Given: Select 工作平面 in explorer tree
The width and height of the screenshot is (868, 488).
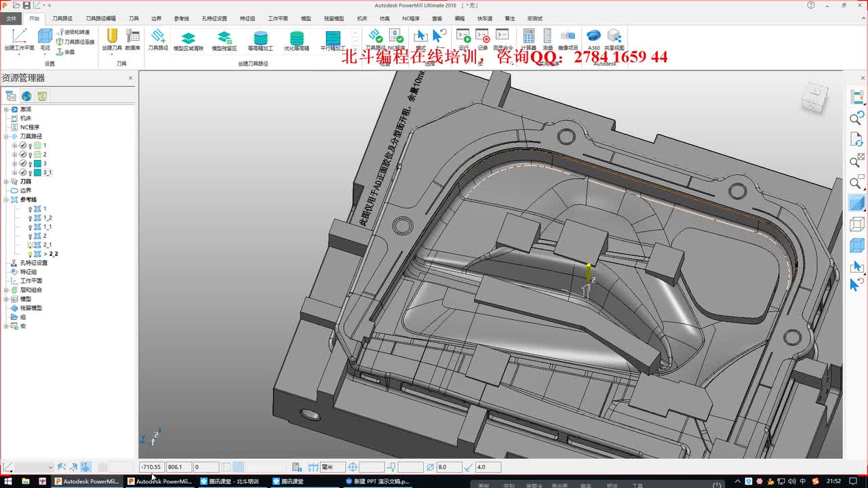Looking at the screenshot, I should click(x=31, y=281).
